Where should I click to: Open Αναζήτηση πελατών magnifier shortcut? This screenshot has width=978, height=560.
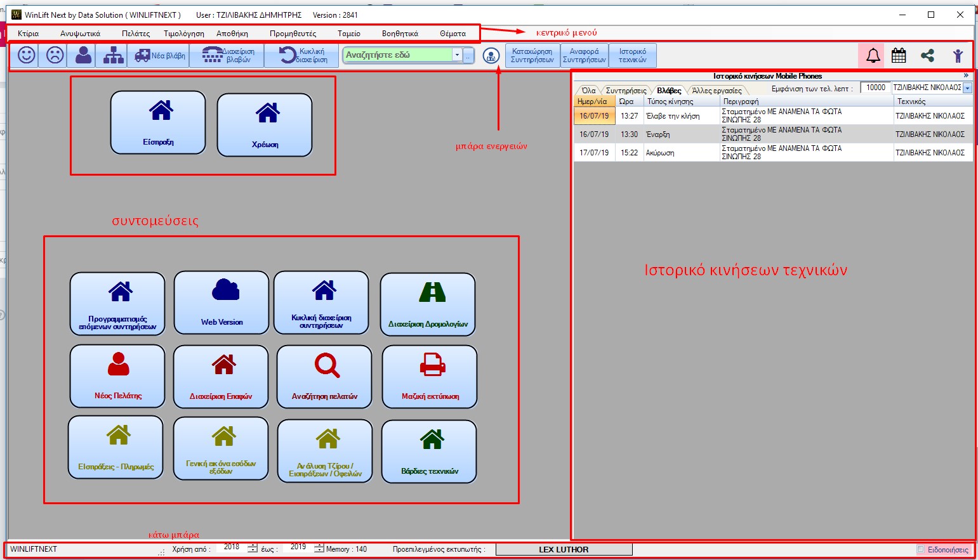(x=324, y=377)
